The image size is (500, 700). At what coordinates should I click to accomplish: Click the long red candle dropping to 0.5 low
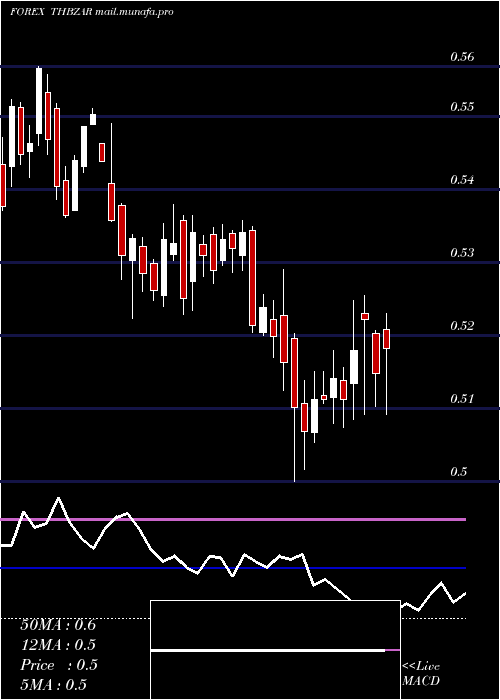294,373
